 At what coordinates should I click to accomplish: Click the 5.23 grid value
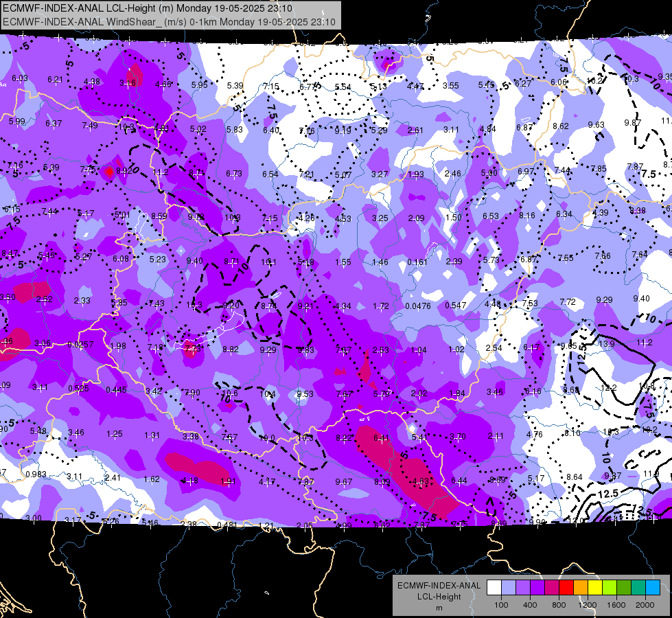(x=158, y=259)
